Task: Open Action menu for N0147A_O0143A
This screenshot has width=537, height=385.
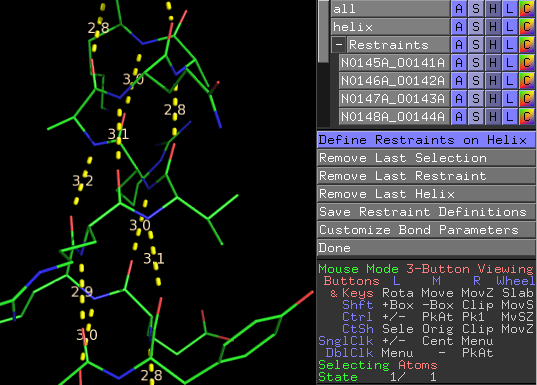Action: pos(459,98)
